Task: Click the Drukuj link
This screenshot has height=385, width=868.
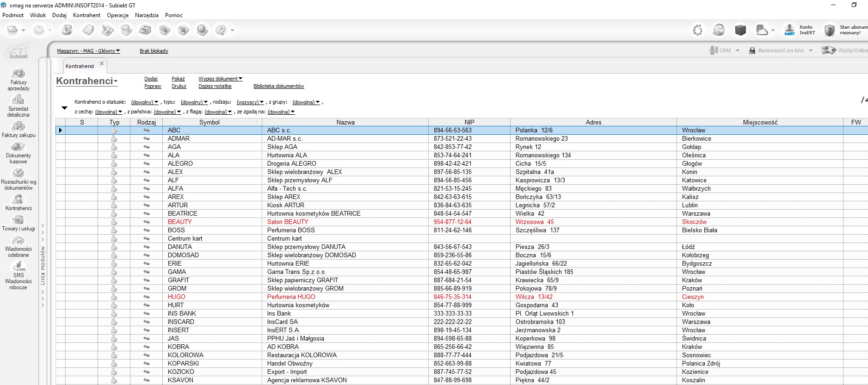Action: [179, 86]
